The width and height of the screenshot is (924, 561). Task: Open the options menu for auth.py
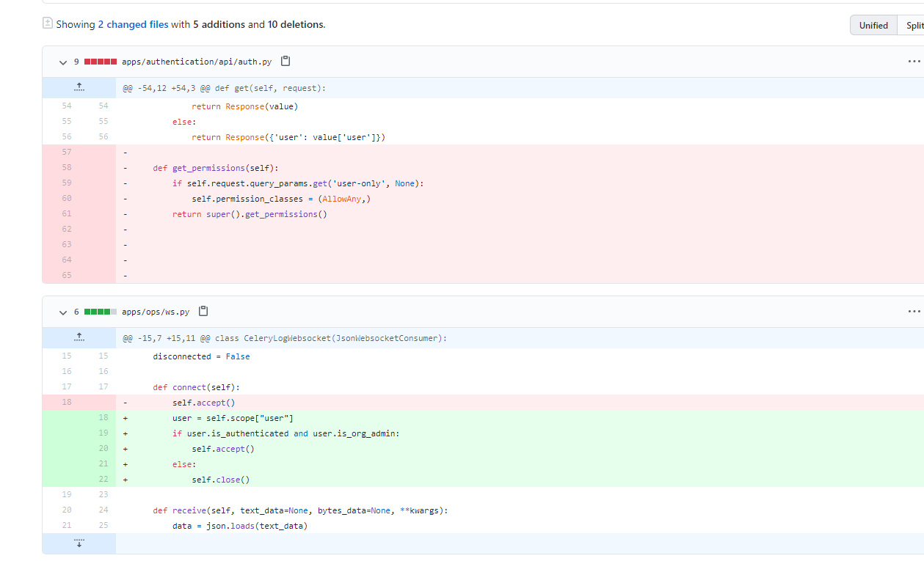coord(913,62)
